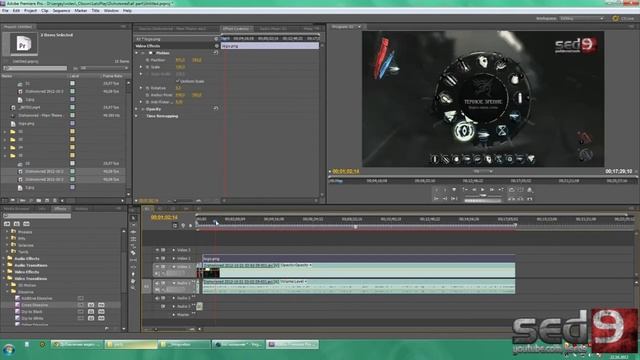The width and height of the screenshot is (640, 360).
Task: Open the Window menu
Action: pos(111,11)
